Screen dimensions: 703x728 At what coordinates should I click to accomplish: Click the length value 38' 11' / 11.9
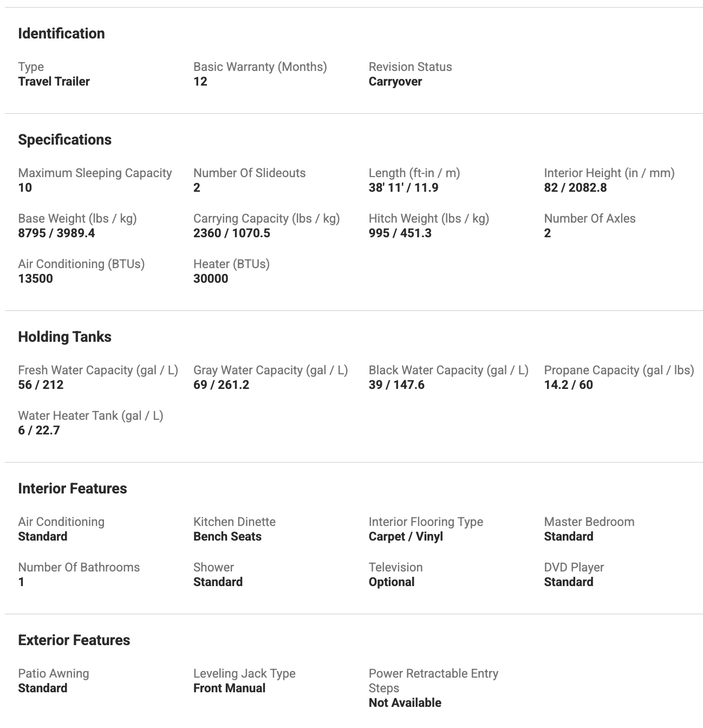point(403,188)
